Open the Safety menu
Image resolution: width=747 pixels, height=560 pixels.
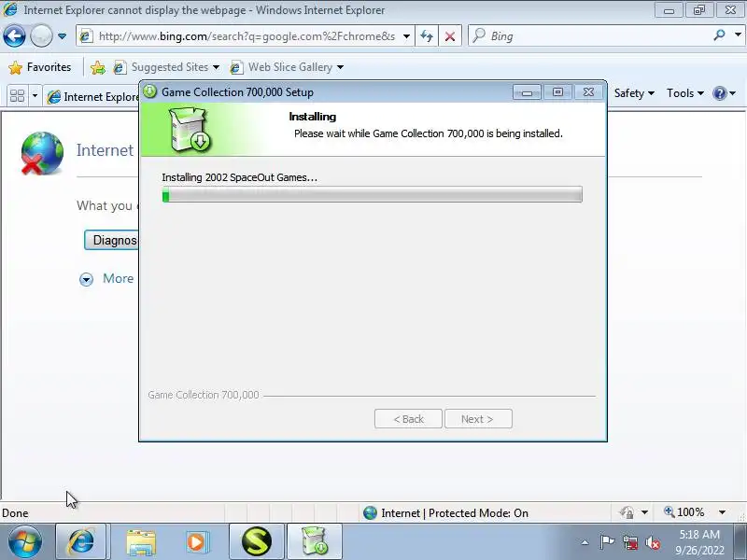tap(634, 93)
